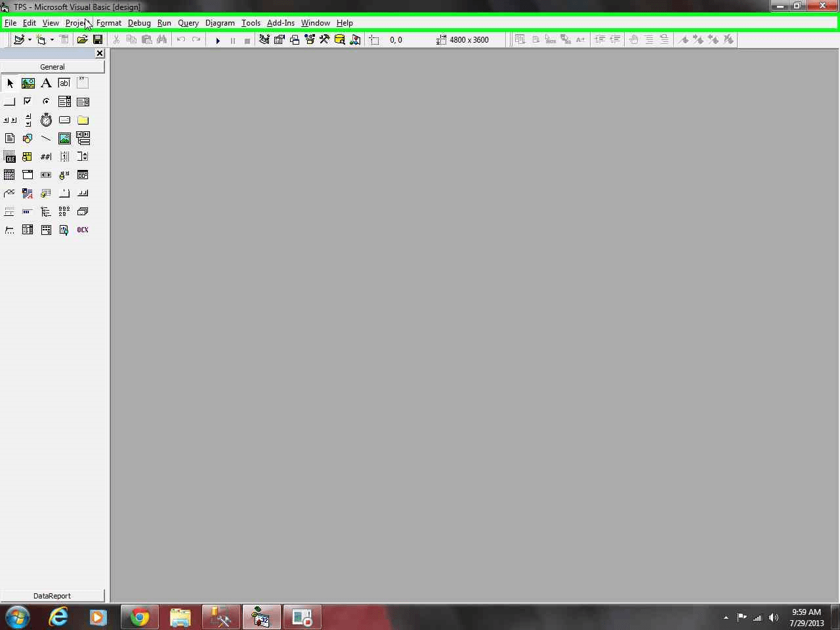The height and width of the screenshot is (630, 840).
Task: Click Add Standard EXE Project toolbar icon
Action: [x=19, y=40]
